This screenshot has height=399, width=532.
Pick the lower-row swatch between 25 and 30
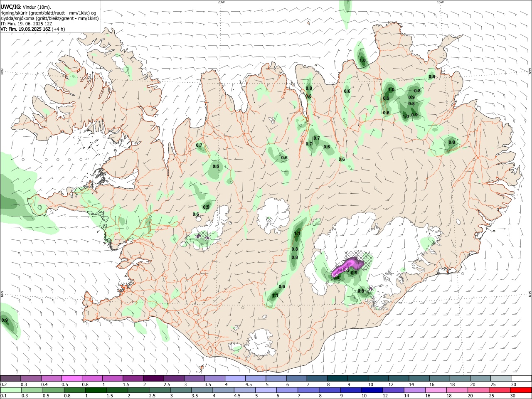(x=499, y=390)
